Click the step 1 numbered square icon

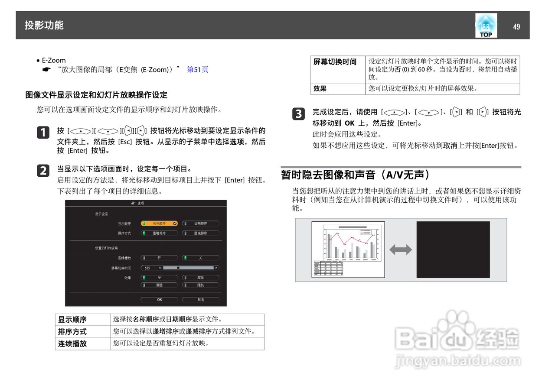pos(42,133)
